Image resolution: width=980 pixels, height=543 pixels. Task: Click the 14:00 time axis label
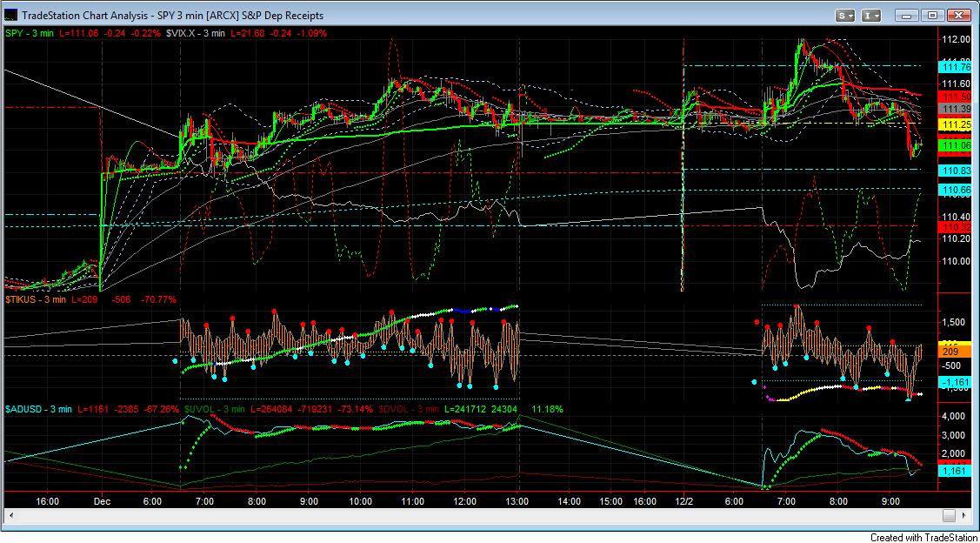click(x=570, y=501)
